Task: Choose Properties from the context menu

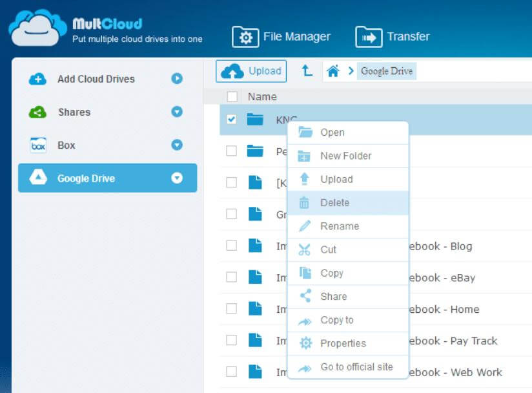Action: pos(348,343)
